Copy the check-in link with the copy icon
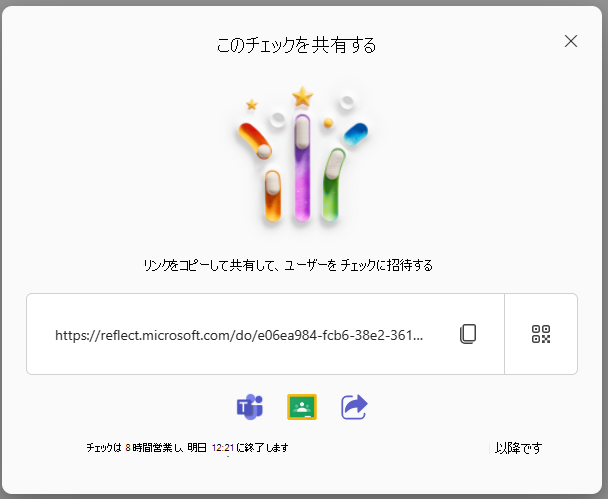The width and height of the screenshot is (608, 499). (x=468, y=334)
